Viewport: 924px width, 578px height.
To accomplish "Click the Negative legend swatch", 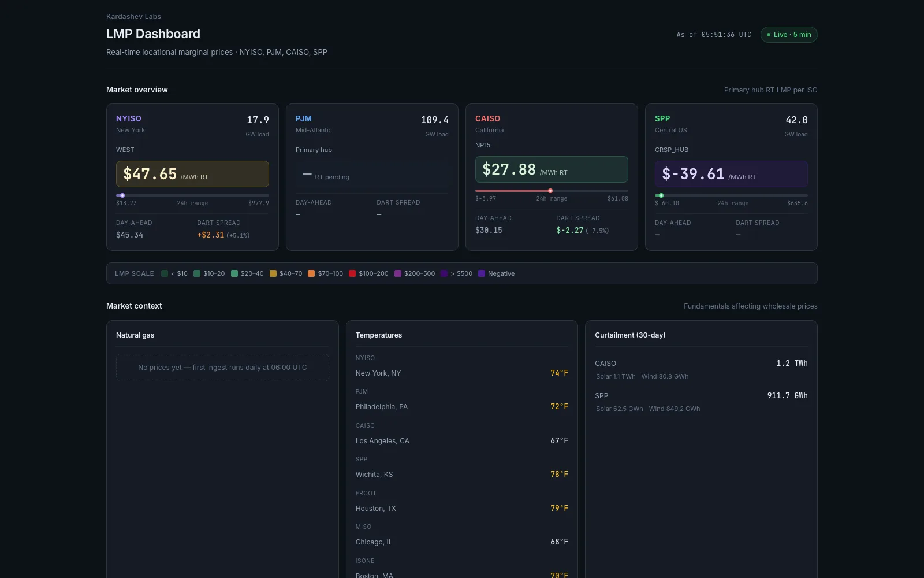I will (x=482, y=273).
